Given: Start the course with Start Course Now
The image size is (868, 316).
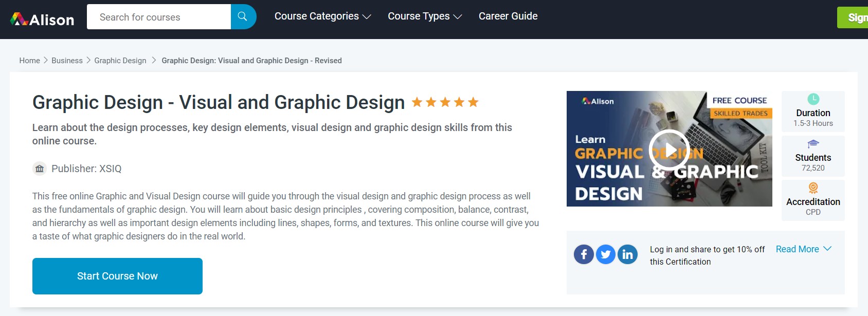Looking at the screenshot, I should pyautogui.click(x=117, y=276).
